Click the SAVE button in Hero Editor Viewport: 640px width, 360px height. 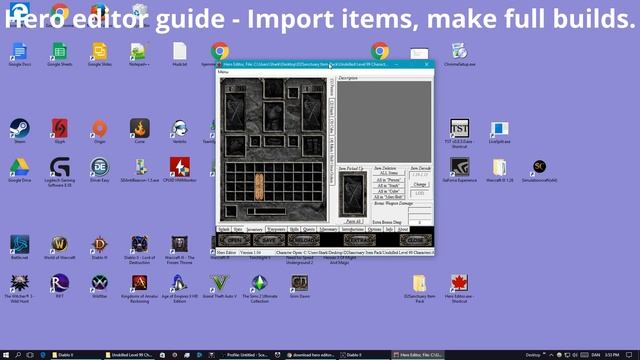click(x=269, y=240)
